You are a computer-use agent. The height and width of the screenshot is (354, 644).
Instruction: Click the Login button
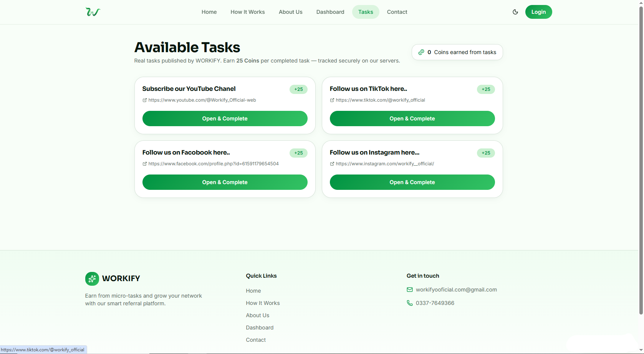(538, 12)
